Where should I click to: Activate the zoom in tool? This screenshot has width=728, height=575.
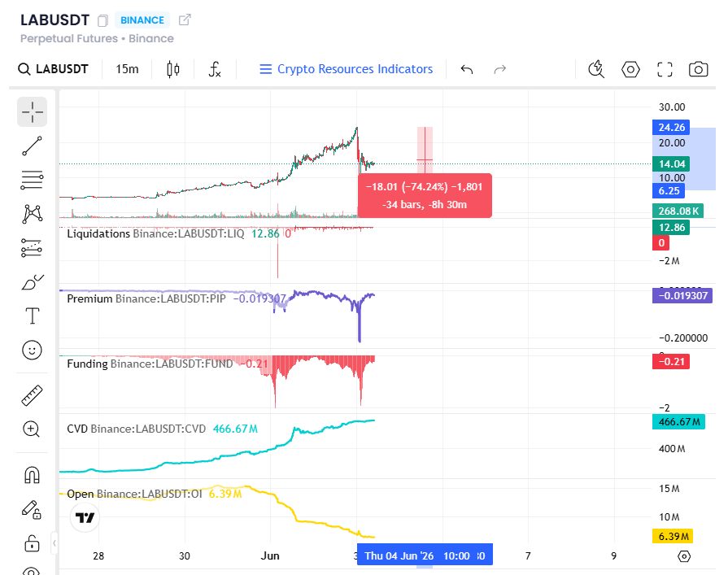(32, 429)
